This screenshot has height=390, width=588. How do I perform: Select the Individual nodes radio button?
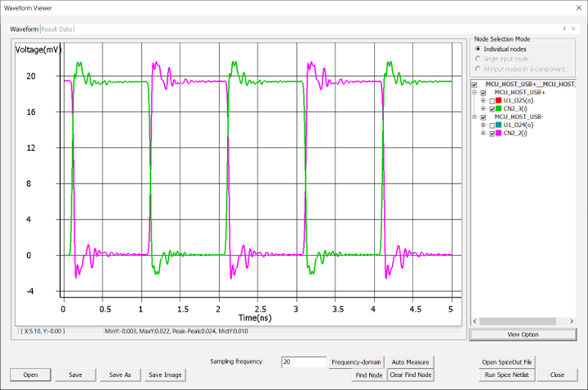478,49
